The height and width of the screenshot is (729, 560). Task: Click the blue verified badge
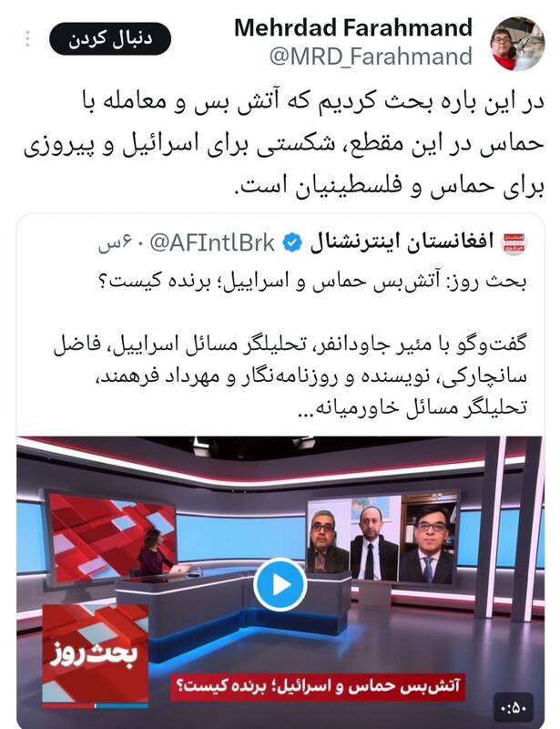pos(293,243)
